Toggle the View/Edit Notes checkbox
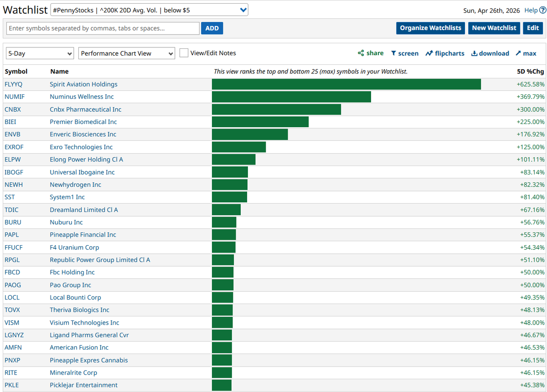The height and width of the screenshot is (392, 547). pyautogui.click(x=184, y=53)
